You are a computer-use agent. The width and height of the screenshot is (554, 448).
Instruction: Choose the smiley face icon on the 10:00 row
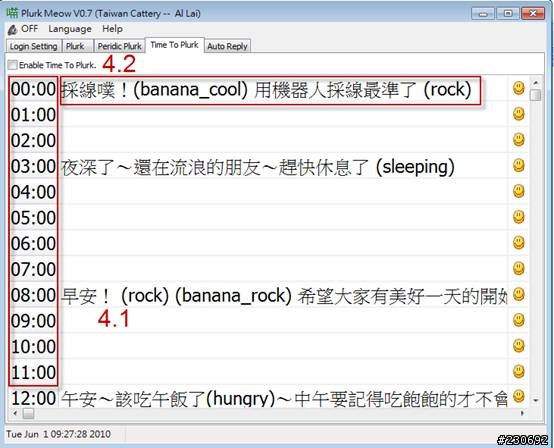pyautogui.click(x=518, y=346)
